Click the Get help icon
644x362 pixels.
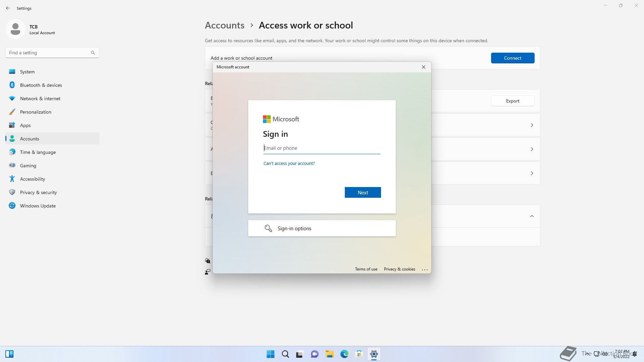pyautogui.click(x=208, y=261)
